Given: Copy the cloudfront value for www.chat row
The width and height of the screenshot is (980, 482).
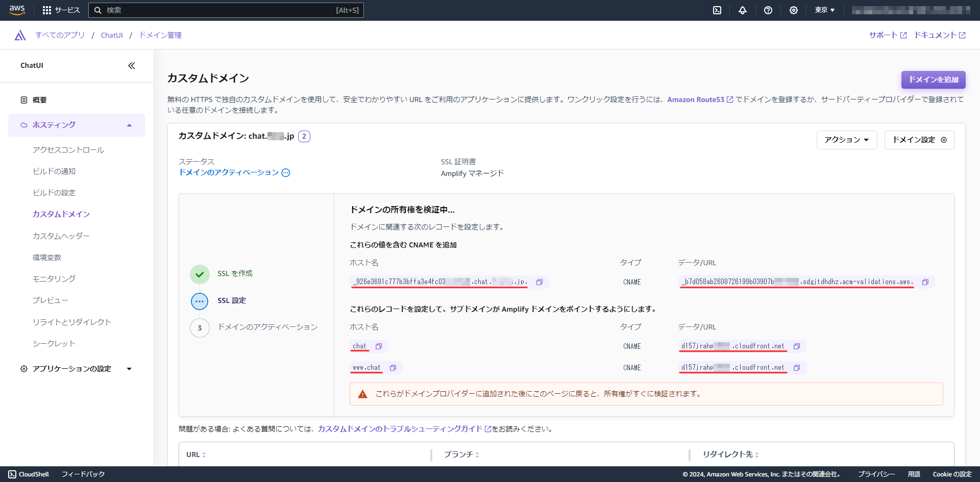Looking at the screenshot, I should click(797, 368).
